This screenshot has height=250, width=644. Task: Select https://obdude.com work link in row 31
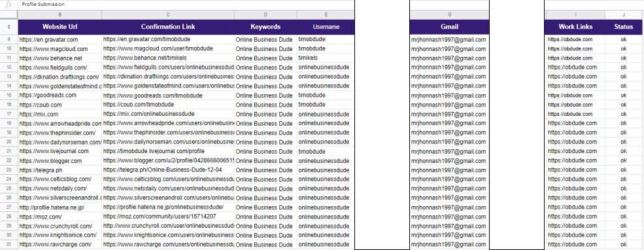click(575, 244)
